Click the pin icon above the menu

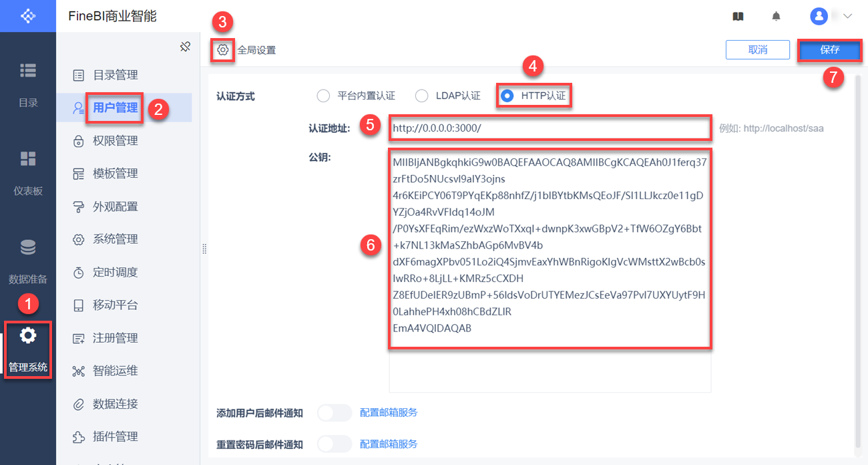click(186, 47)
